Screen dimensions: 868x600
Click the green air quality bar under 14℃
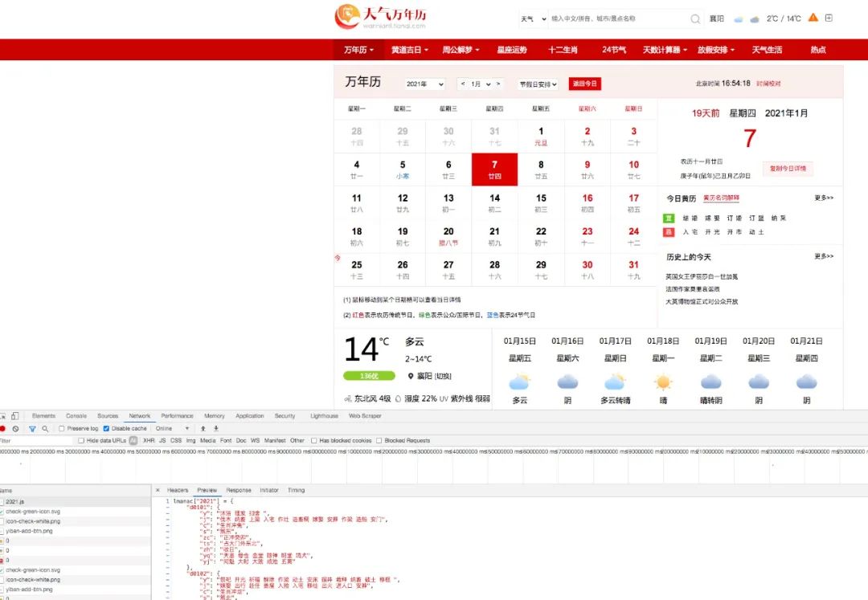coord(369,376)
